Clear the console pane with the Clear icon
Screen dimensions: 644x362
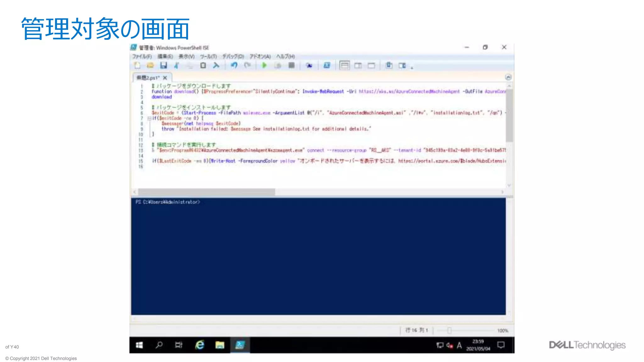coord(216,65)
